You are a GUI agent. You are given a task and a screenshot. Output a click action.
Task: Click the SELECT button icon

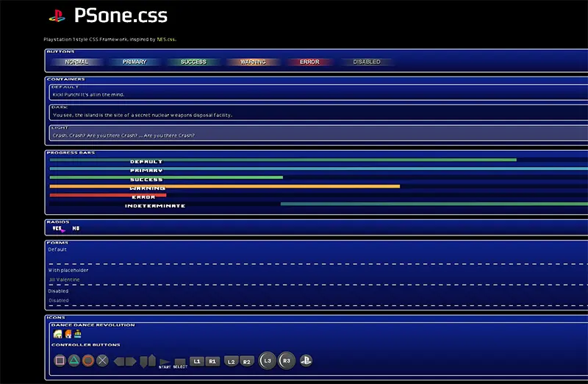point(180,363)
